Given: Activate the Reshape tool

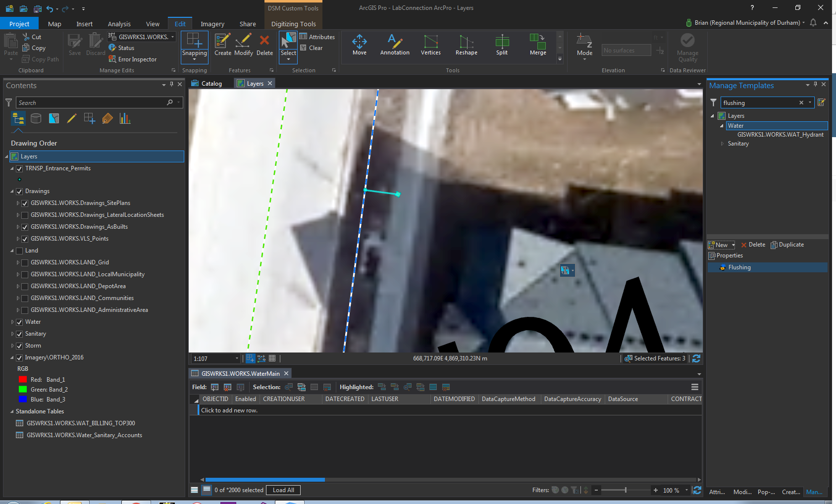Looking at the screenshot, I should (x=467, y=45).
